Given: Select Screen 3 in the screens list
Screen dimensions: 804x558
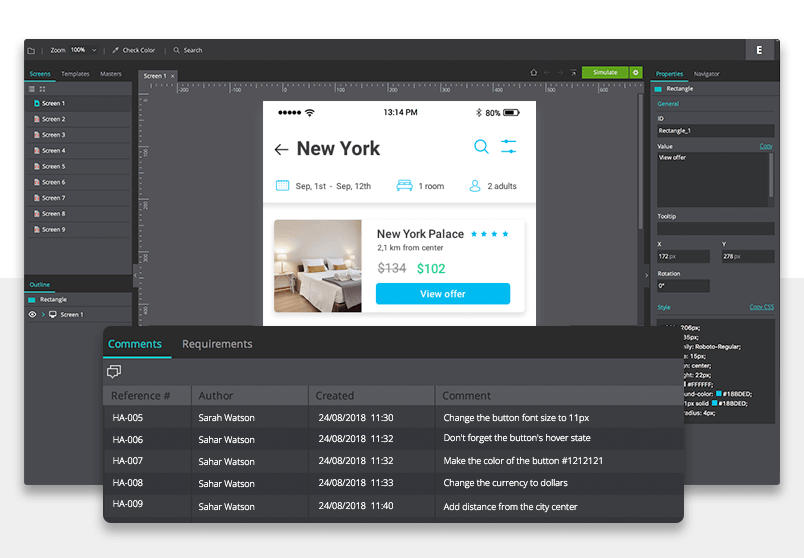Looking at the screenshot, I should point(78,135).
